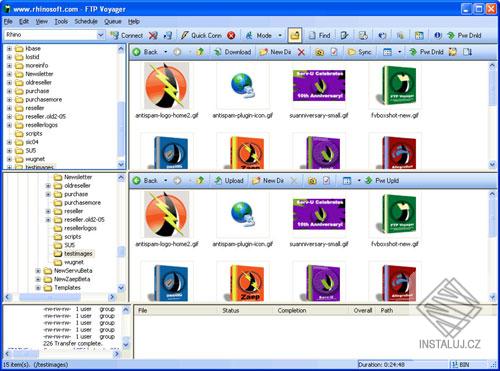Expand the Templates folder in local tree
The image size is (500, 371).
pos(38,288)
